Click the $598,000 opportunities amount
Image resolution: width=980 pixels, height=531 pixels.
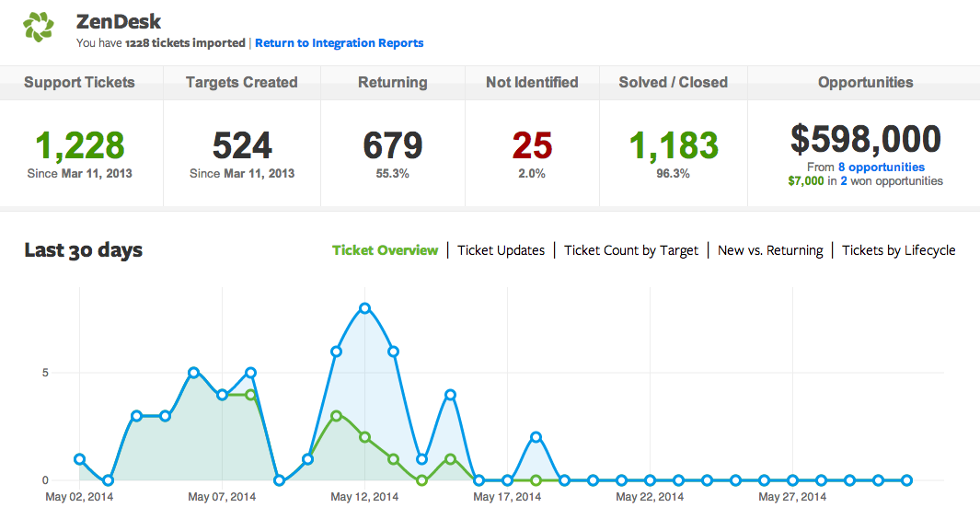[x=866, y=139]
